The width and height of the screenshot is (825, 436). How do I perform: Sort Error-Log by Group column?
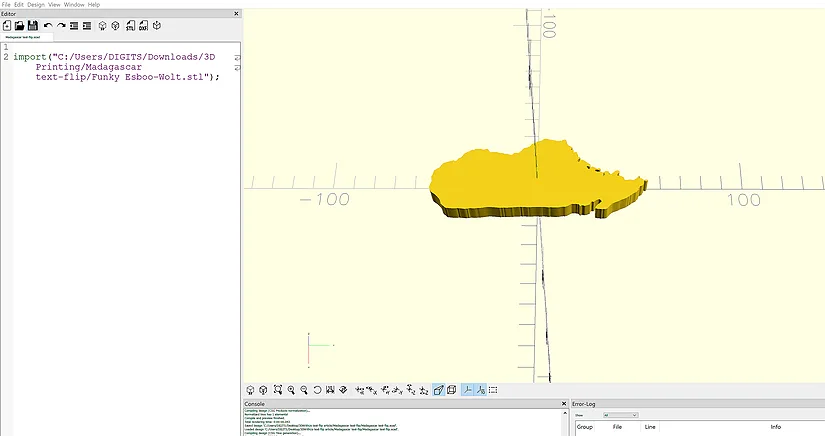(585, 427)
